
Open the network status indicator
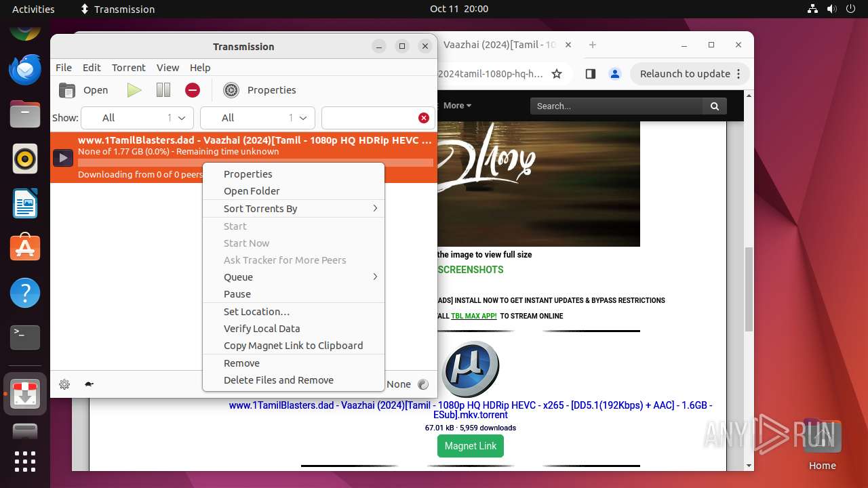(812, 9)
